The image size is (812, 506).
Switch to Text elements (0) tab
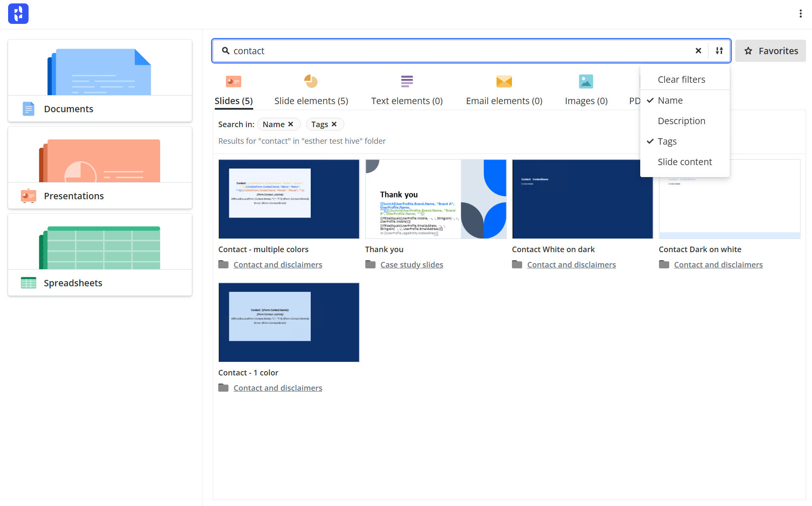(407, 101)
